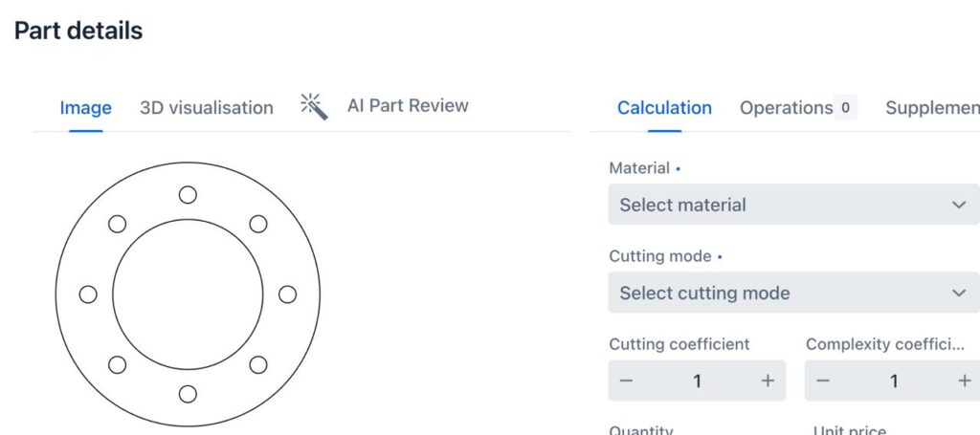Switch to the Image tab

click(x=85, y=108)
